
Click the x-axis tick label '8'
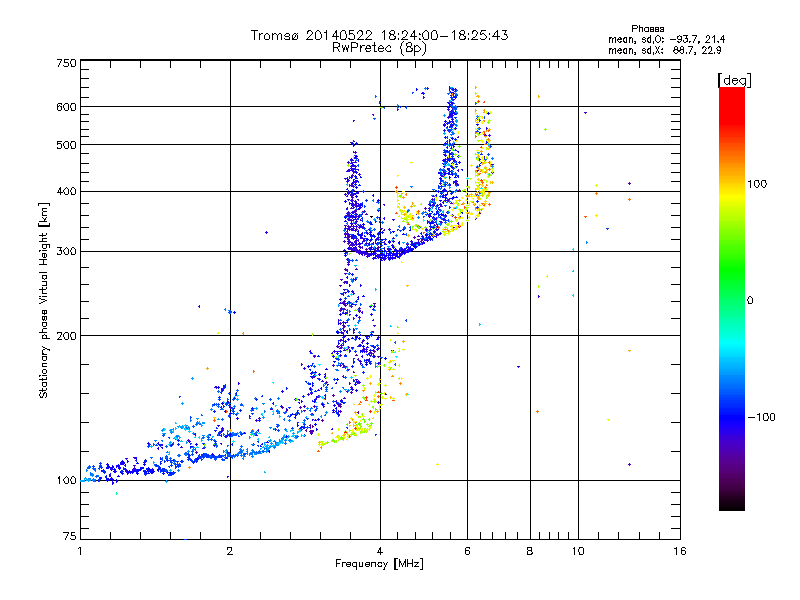pos(530,551)
